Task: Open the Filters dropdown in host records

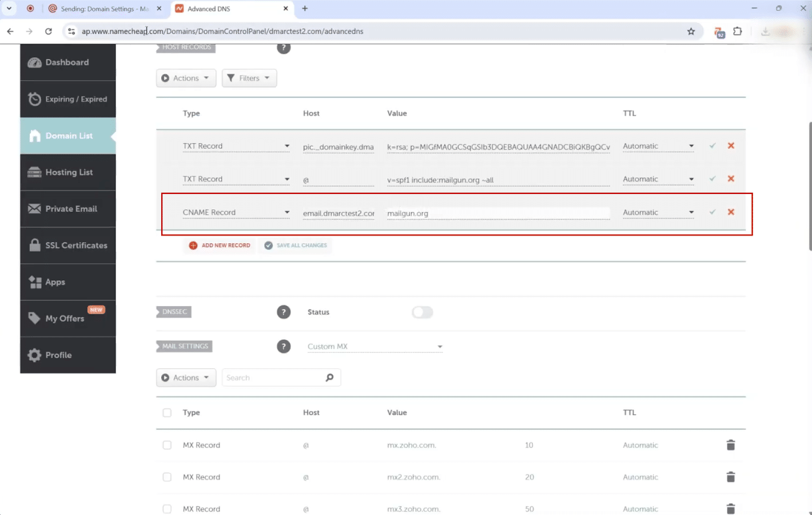Action: (x=249, y=78)
